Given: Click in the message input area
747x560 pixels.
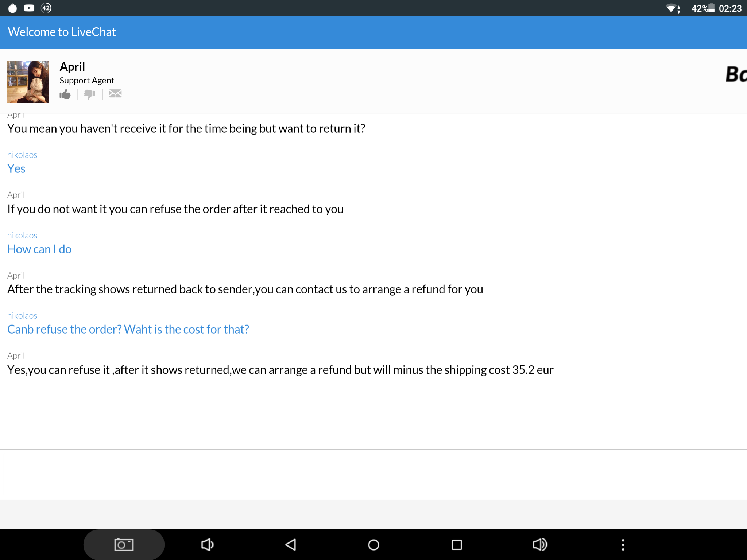Looking at the screenshot, I should pyautogui.click(x=373, y=474).
